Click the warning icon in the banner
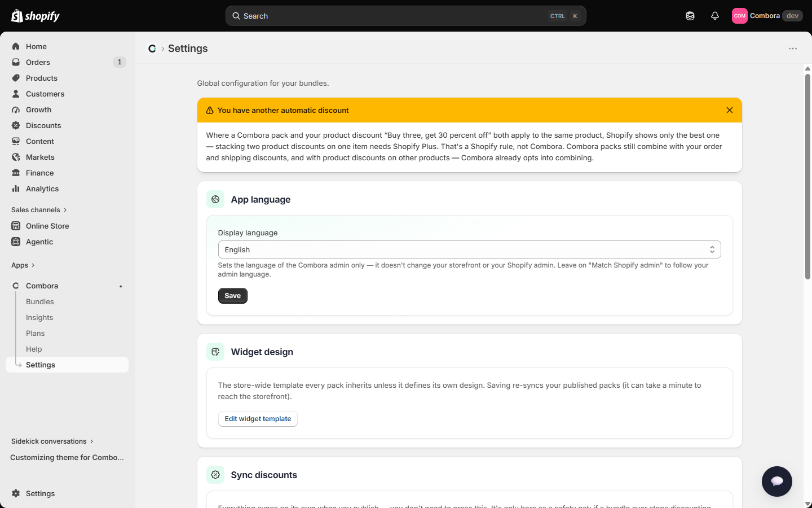 pyautogui.click(x=210, y=111)
